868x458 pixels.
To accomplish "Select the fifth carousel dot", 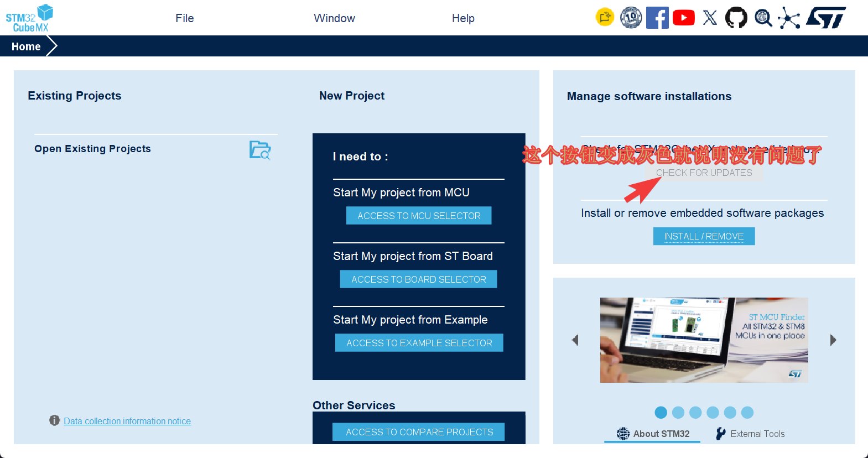I will tap(730, 413).
